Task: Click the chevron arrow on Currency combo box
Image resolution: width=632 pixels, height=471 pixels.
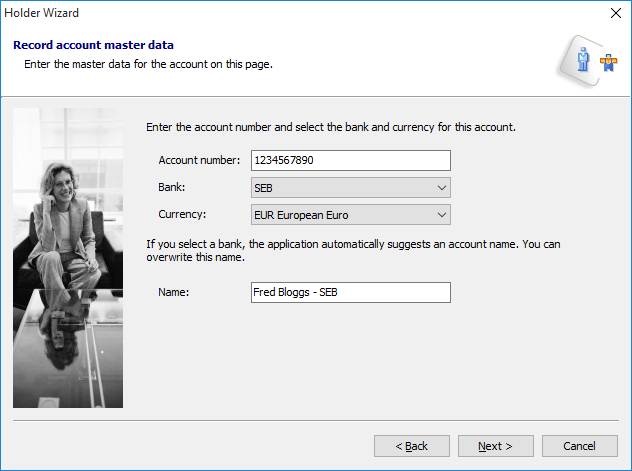Action: 441,214
